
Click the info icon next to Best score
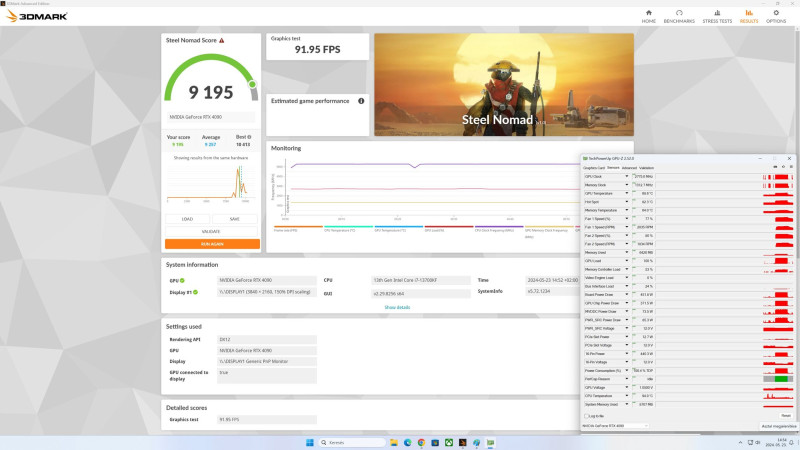[249, 137]
